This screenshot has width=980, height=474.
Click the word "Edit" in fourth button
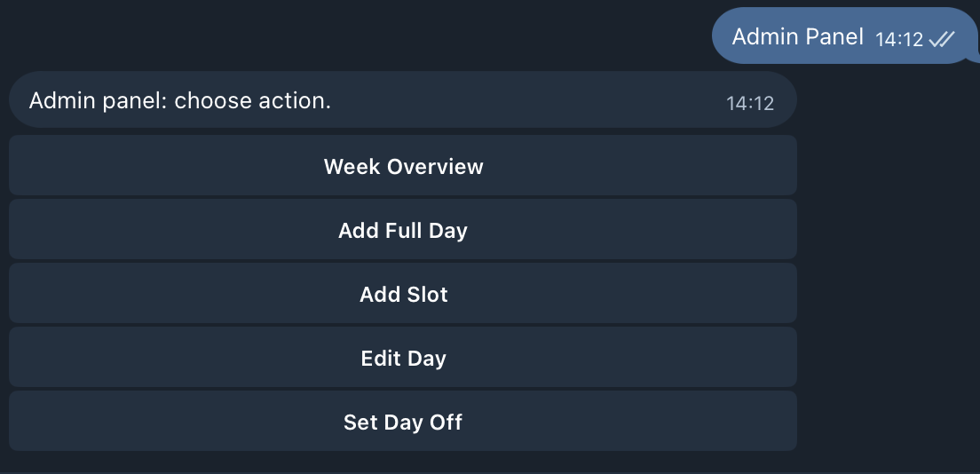click(x=380, y=358)
